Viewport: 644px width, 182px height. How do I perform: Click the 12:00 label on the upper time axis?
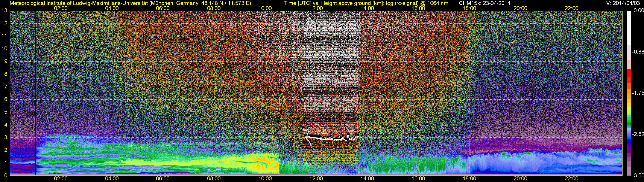coord(316,8)
